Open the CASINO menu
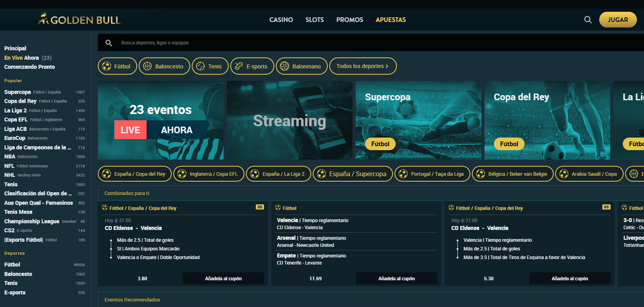The height and width of the screenshot is (307, 644). click(x=281, y=20)
